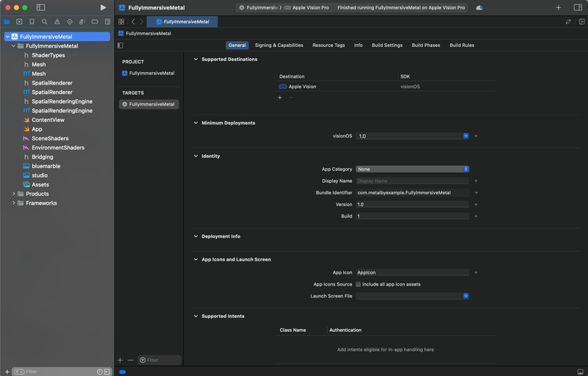This screenshot has width=588, height=376.
Task: Select the FullyImmersiveMetal project entry
Action: pos(148,73)
